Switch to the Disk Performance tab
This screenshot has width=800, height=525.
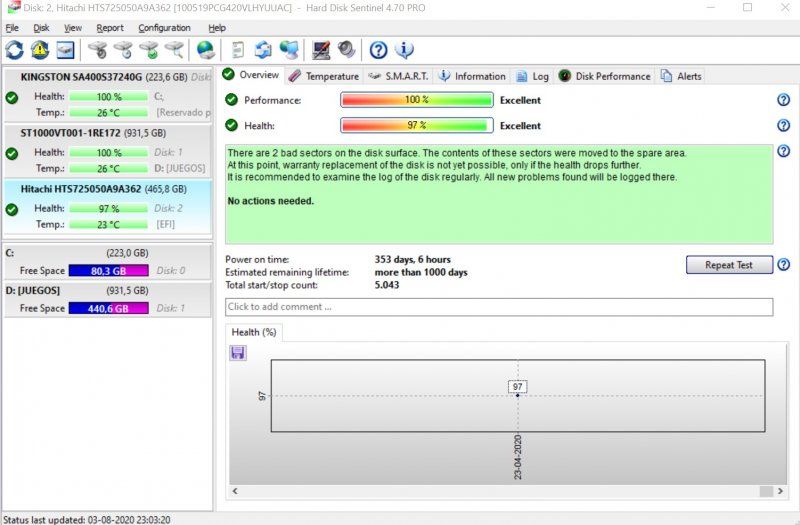(x=605, y=76)
